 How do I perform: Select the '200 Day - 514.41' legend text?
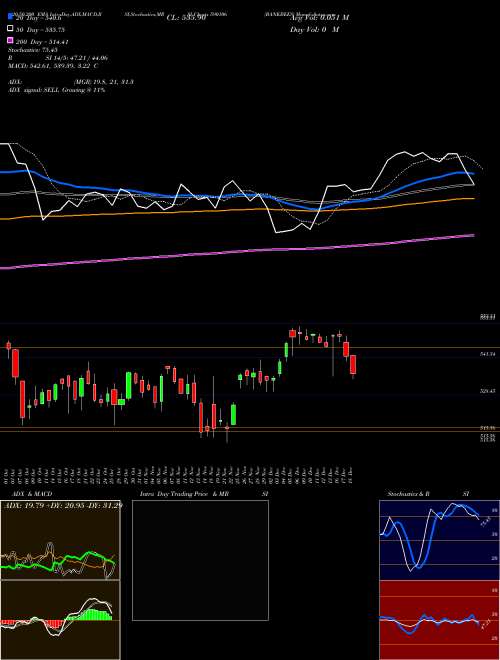(43, 42)
